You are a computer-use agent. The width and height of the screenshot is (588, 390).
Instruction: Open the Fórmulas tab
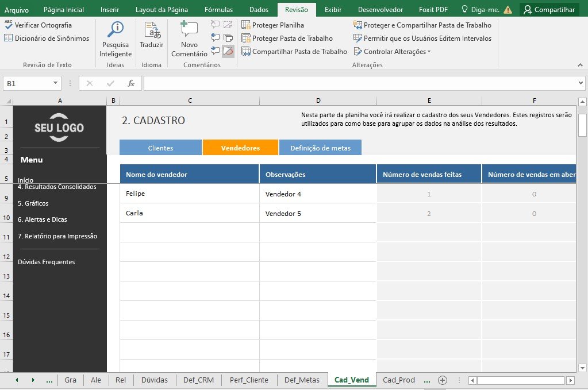click(x=218, y=10)
